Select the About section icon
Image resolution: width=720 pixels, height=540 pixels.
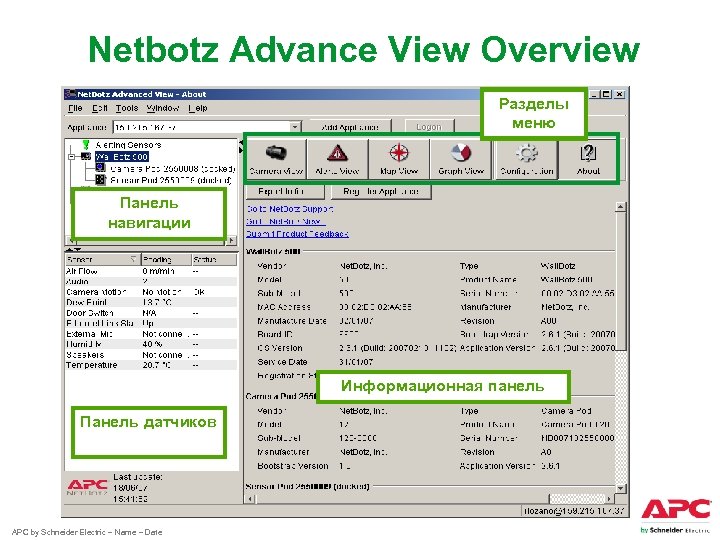click(x=588, y=159)
